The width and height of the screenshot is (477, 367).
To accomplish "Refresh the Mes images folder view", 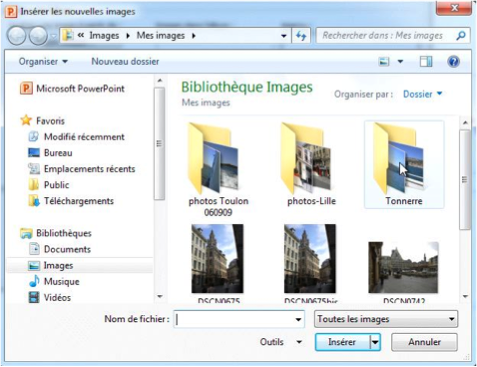I will point(301,36).
